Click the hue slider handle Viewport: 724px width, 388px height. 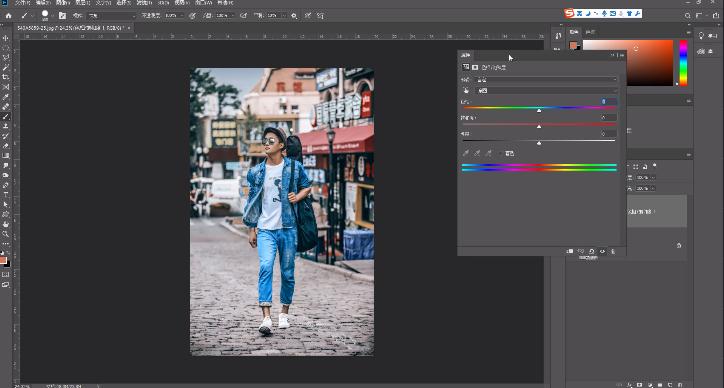[x=539, y=111]
